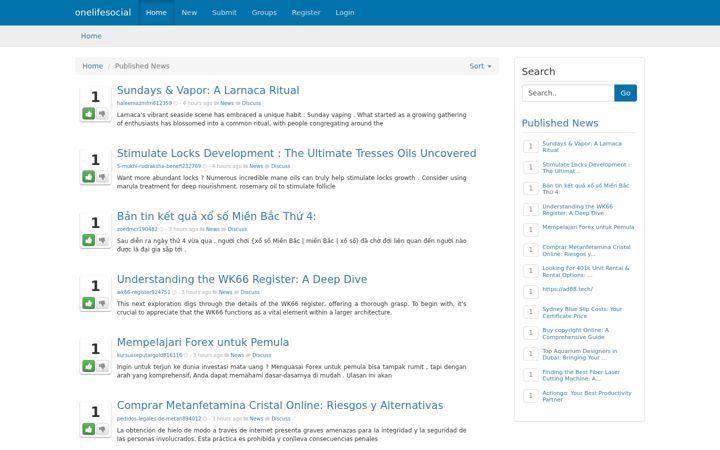Open sidebar link 'Mempelajari Forex untuk Pemula'
The height and width of the screenshot is (450, 720).
pyautogui.click(x=588, y=227)
